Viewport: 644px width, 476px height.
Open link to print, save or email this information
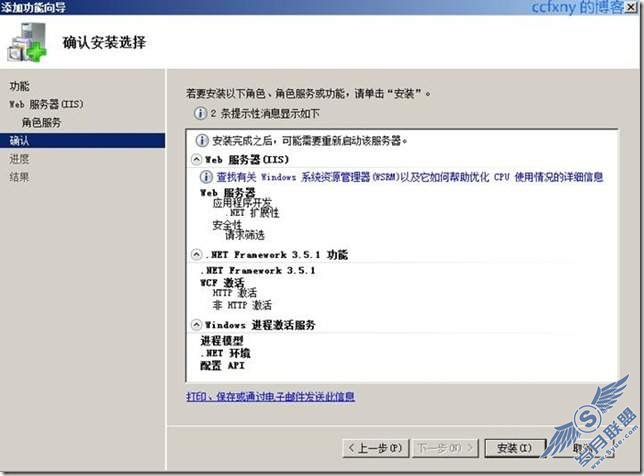point(270,396)
